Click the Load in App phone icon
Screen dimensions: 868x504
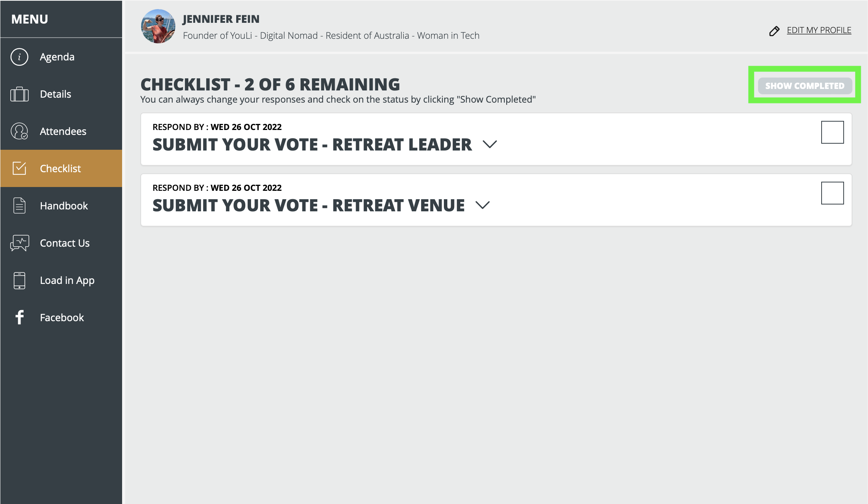(x=19, y=281)
